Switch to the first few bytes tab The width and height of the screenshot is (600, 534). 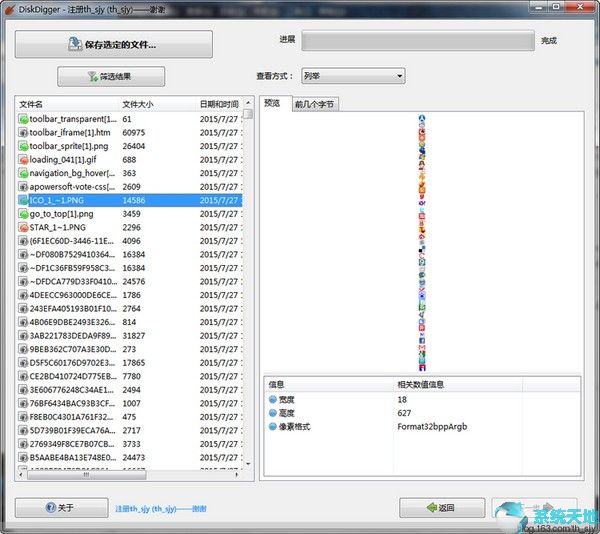pyautogui.click(x=315, y=104)
